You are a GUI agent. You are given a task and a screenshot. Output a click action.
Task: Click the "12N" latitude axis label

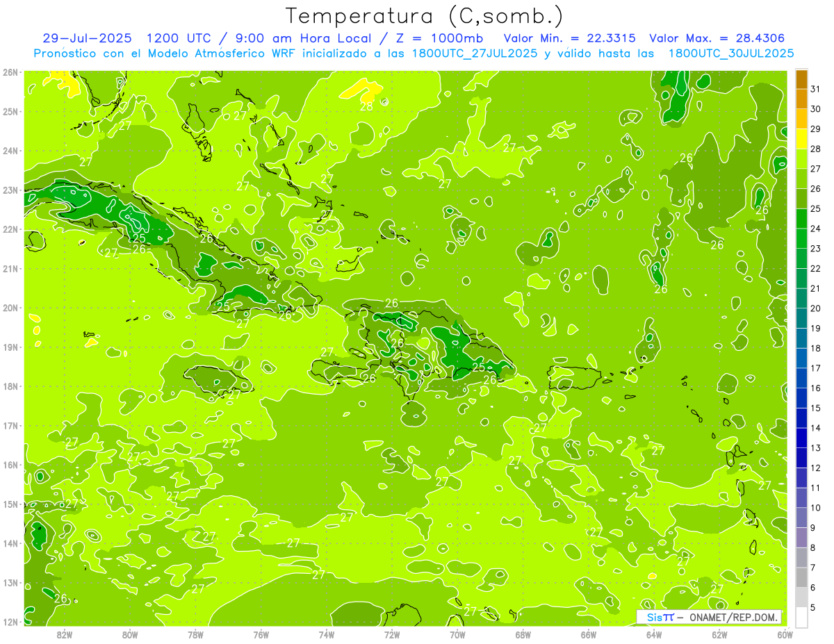[10, 622]
